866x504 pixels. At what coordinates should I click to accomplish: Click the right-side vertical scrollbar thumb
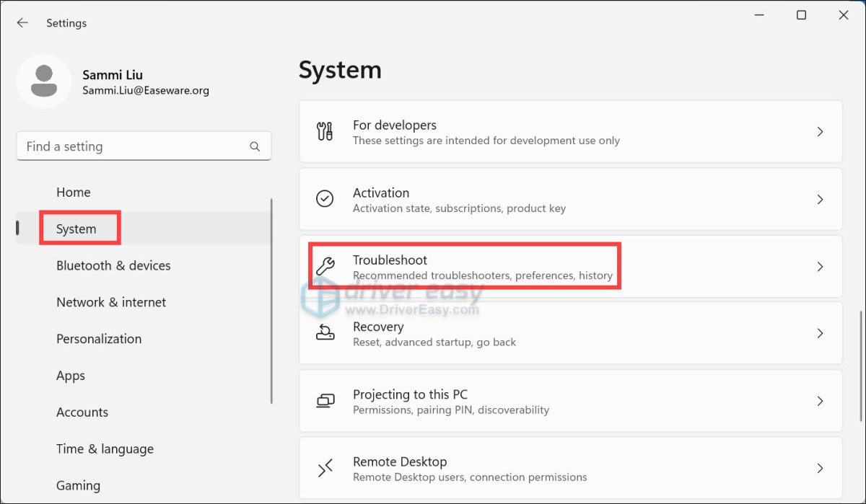coord(860,366)
